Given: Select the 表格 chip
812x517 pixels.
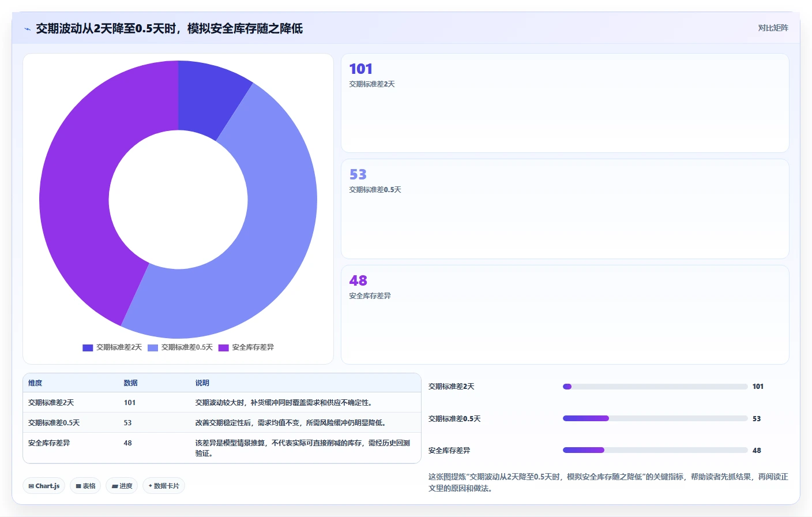Looking at the screenshot, I should pyautogui.click(x=85, y=486).
